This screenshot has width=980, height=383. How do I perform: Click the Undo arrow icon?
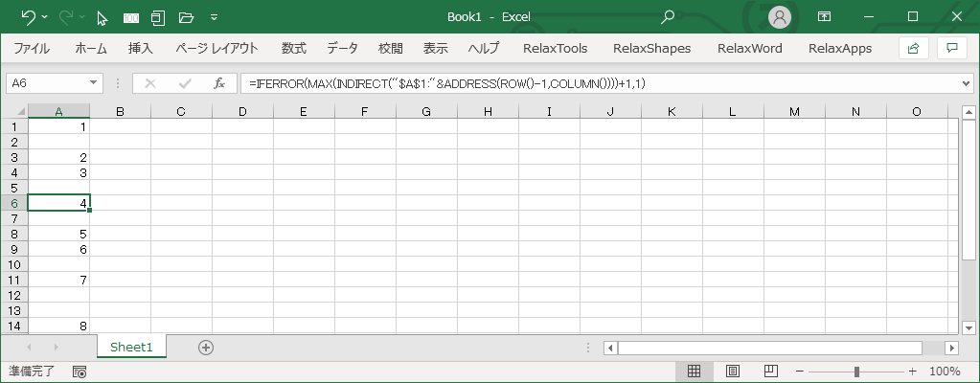[x=28, y=17]
